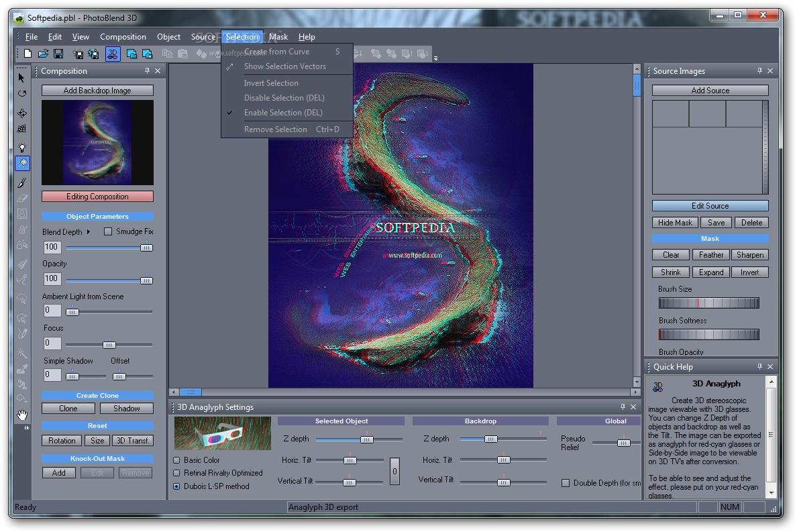
Task: Open the Composition menu
Action: click(x=123, y=37)
